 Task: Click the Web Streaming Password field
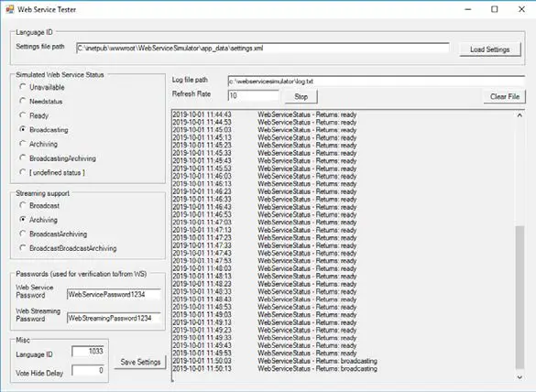pos(114,318)
